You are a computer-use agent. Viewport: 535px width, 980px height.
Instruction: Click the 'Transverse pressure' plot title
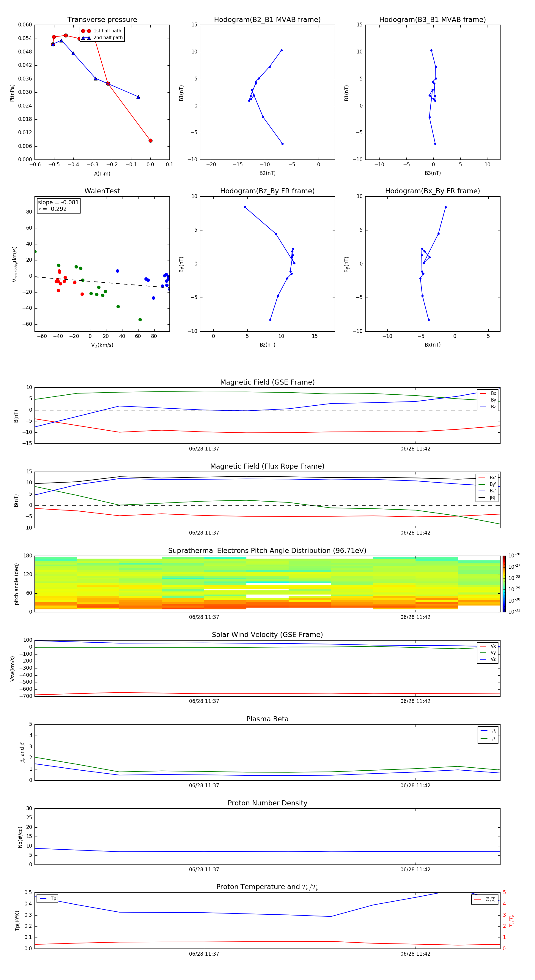tap(102, 20)
